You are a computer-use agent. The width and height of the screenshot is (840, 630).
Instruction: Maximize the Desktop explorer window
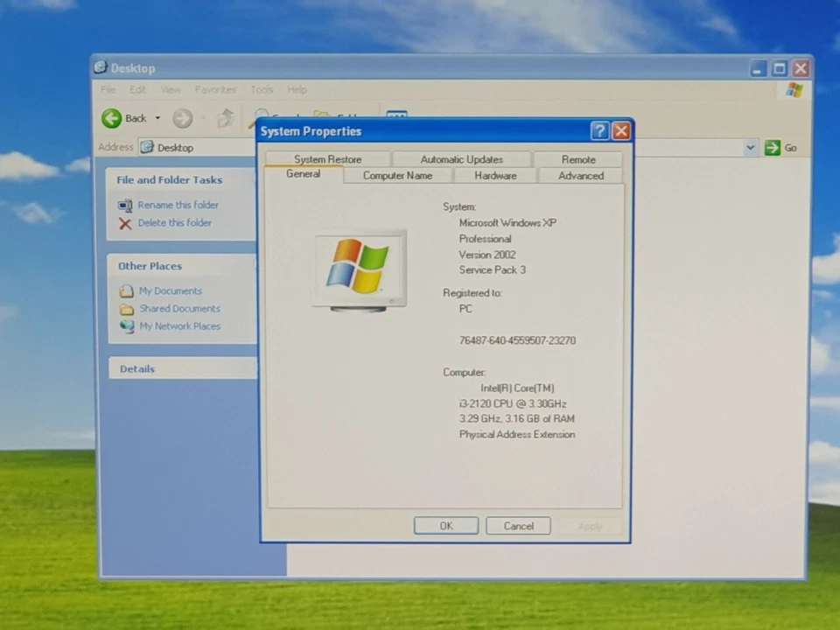[780, 68]
